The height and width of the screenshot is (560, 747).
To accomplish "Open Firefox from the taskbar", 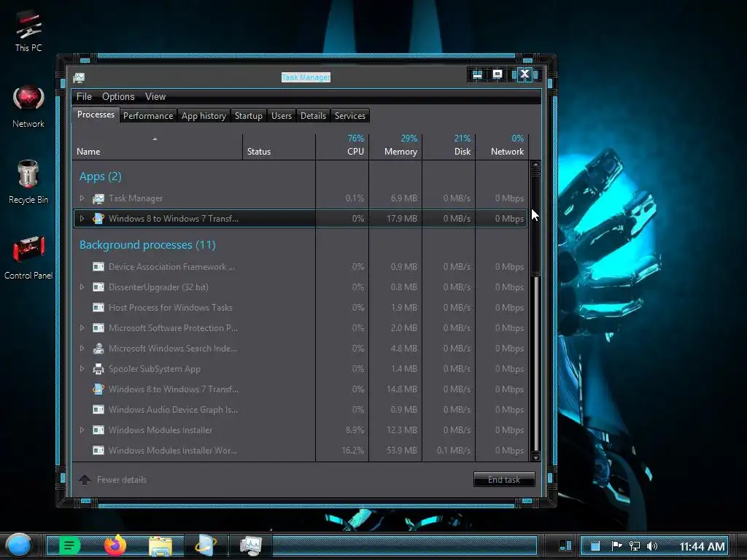I will tap(115, 545).
